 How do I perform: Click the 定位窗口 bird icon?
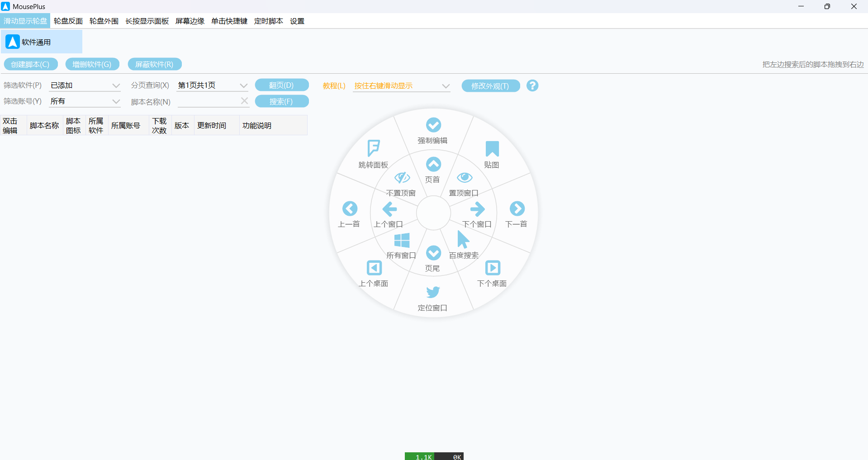tap(433, 292)
